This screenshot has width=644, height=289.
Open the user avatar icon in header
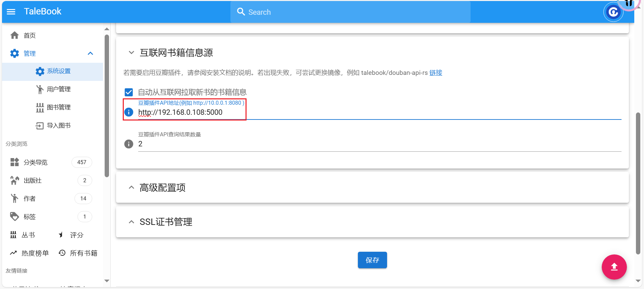point(613,12)
